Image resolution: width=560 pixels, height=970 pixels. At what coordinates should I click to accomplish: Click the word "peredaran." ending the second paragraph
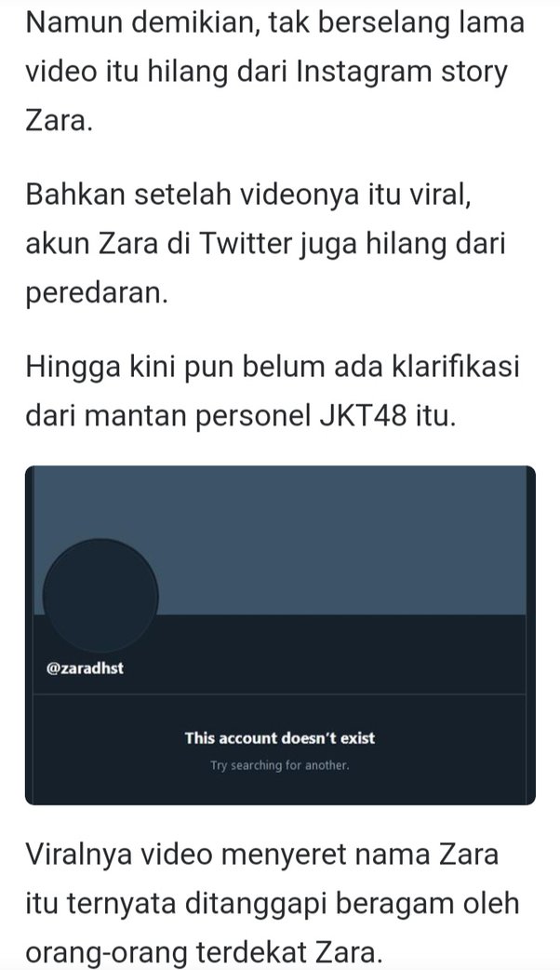click(x=97, y=293)
